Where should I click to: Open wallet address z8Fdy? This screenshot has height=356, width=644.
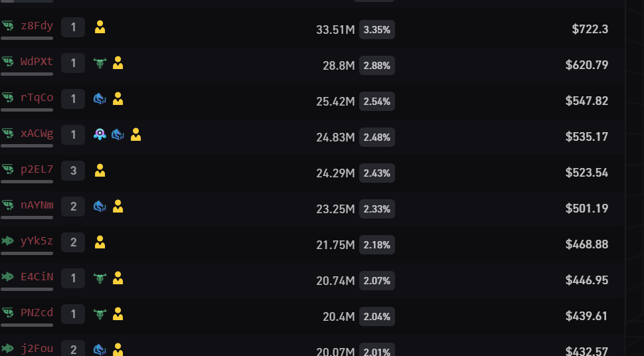click(37, 26)
